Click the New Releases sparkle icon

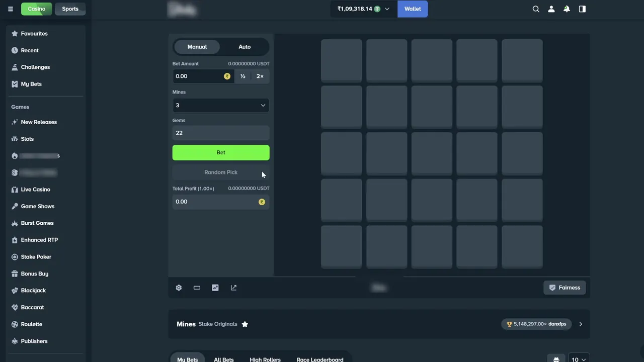coord(15,122)
